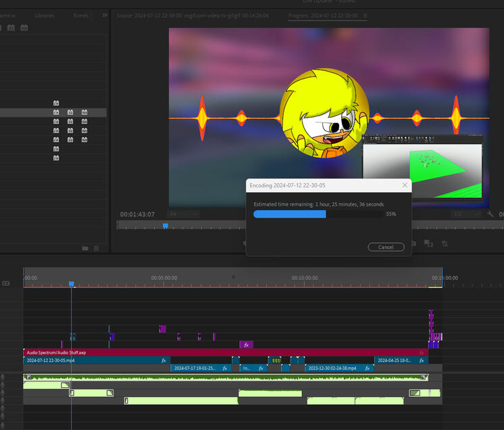504x430 pixels.
Task: Switch to the Libraries panel tab
Action: point(45,16)
